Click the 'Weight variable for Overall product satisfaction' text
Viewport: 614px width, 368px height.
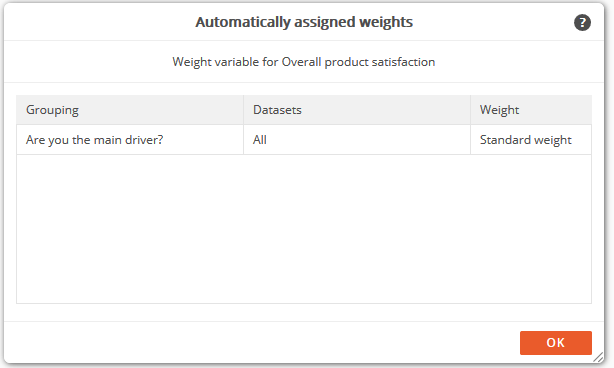(x=304, y=62)
